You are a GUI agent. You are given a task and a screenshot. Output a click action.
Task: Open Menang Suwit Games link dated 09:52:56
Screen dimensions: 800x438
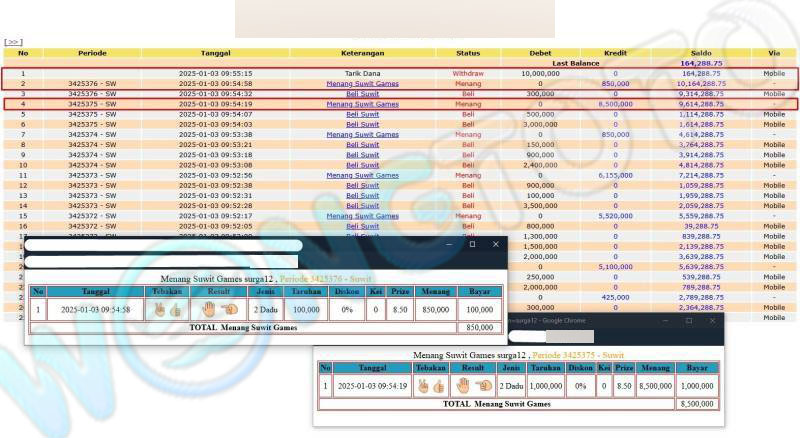pos(362,175)
